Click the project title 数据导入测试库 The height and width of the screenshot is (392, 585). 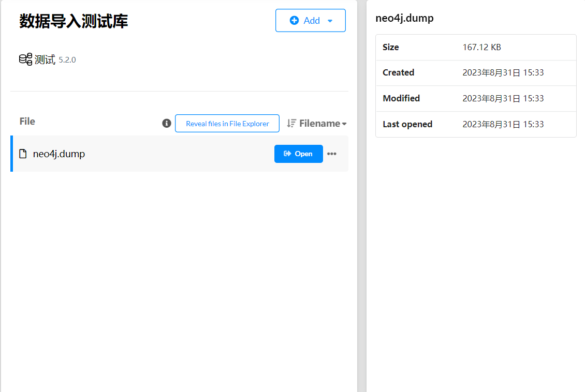74,21
